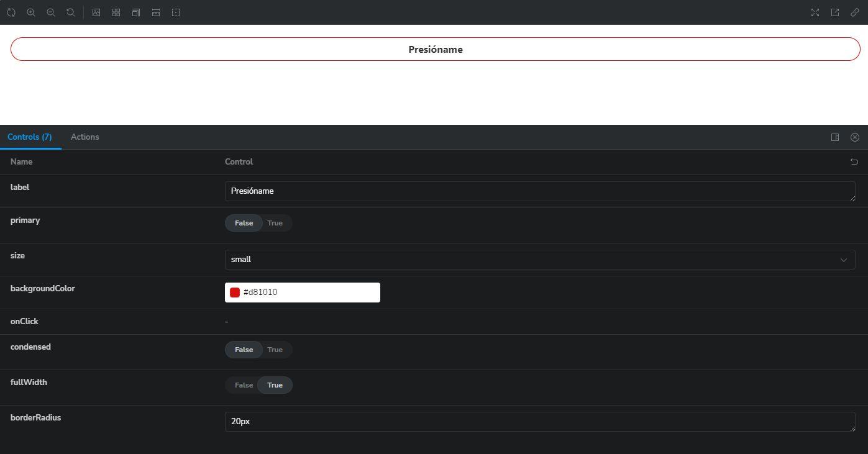Set condensed to True
The width and height of the screenshot is (868, 454).
[x=275, y=350]
